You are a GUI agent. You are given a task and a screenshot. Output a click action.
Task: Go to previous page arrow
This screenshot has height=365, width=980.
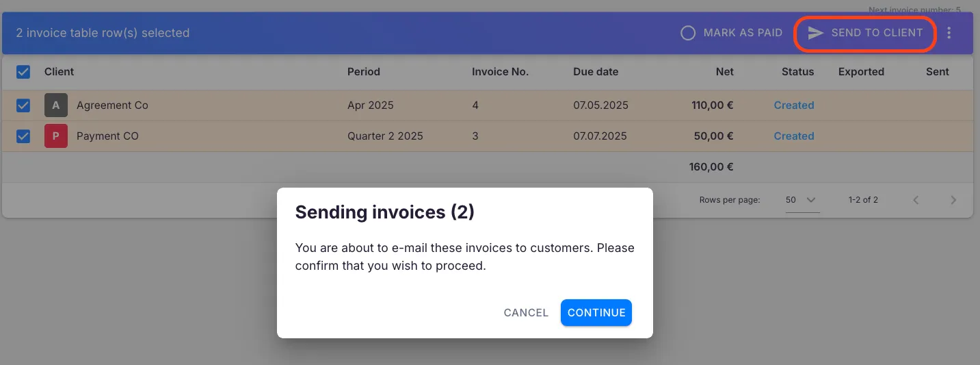[916, 200]
